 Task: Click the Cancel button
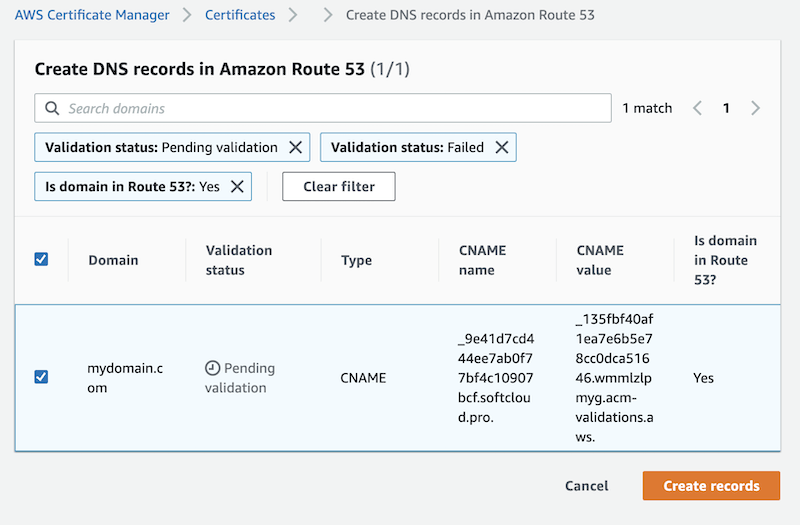point(587,486)
